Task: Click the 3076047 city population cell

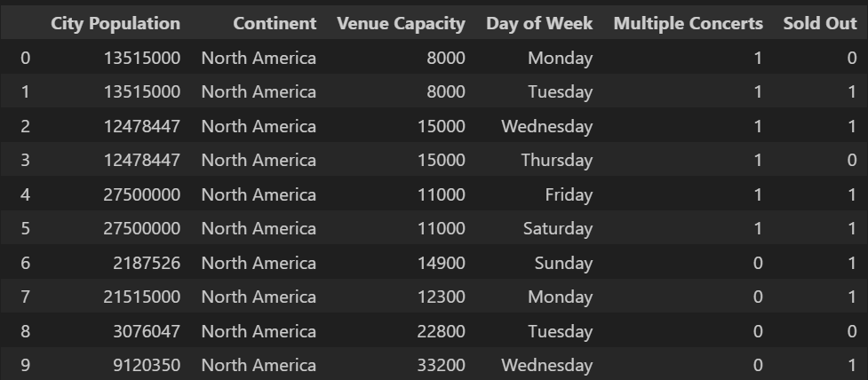Action: 147,331
